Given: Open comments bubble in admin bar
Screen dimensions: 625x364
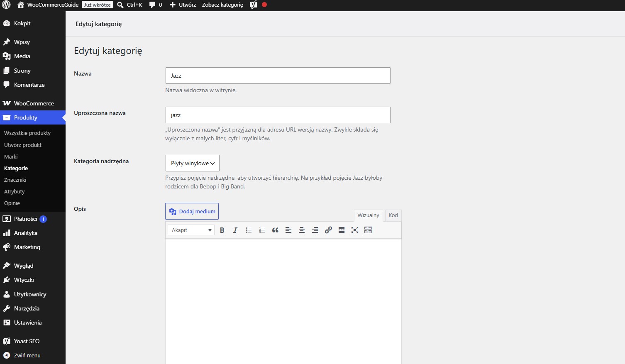Looking at the screenshot, I should [x=156, y=5].
